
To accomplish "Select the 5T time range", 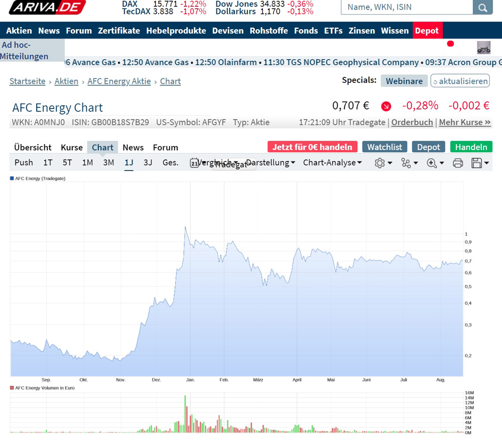I will 67,163.
